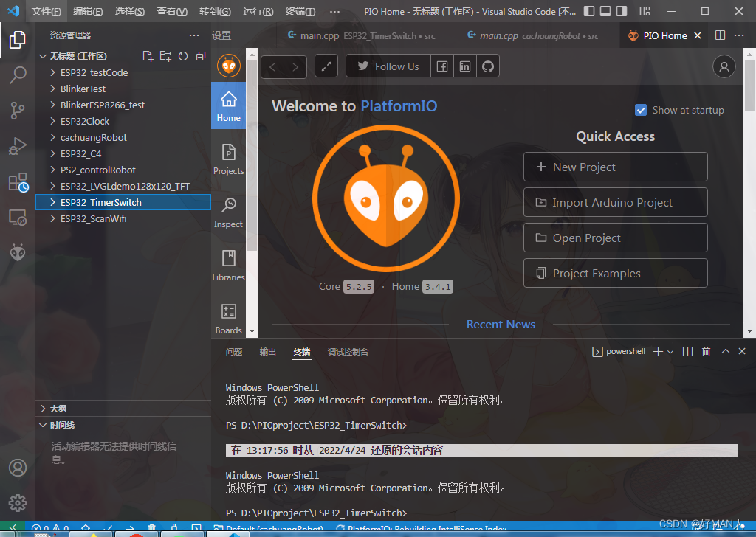Collapse all folders in explorer
The height and width of the screenshot is (537, 756).
click(201, 56)
